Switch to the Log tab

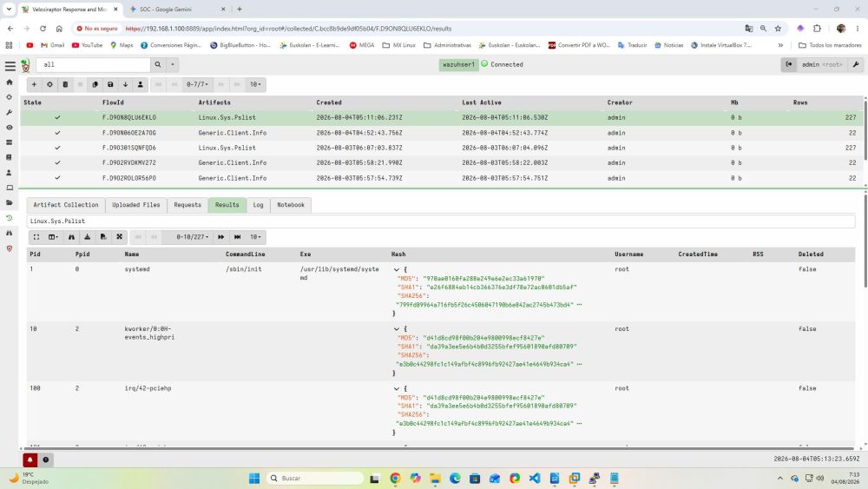(259, 205)
